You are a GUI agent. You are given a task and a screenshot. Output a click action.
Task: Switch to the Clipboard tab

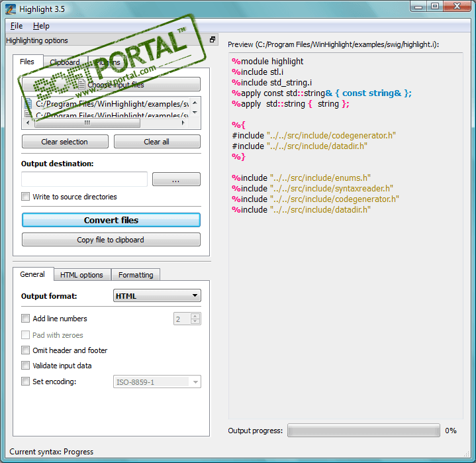point(65,62)
